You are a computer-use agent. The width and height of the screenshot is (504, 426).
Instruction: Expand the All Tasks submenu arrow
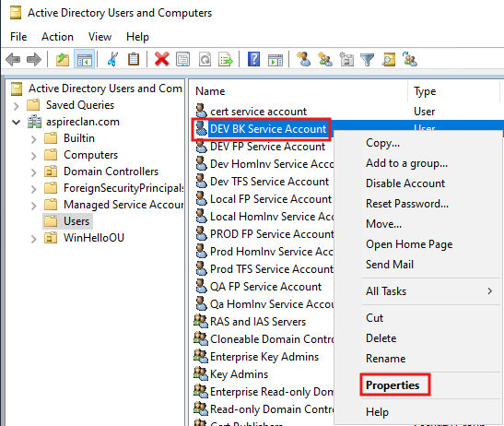point(489,291)
